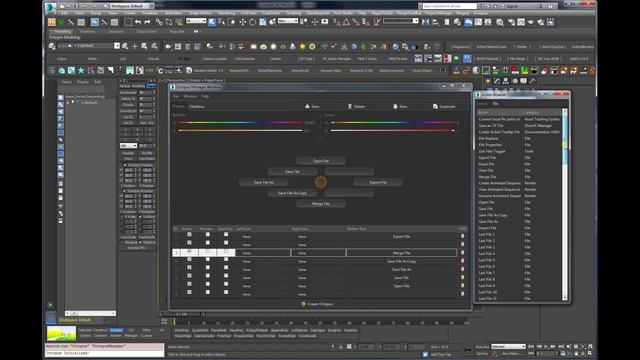
Task: Click the Undo arrow in main toolbar
Action: tap(138, 22)
